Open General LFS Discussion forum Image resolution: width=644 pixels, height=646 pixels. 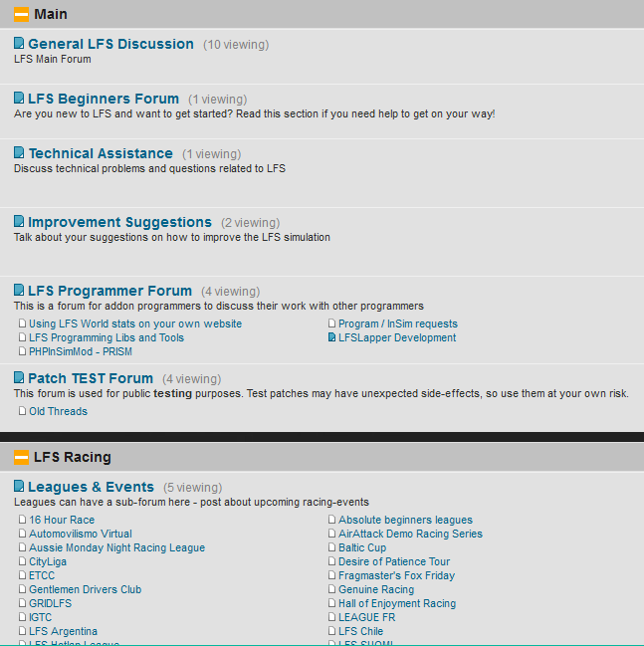click(110, 44)
